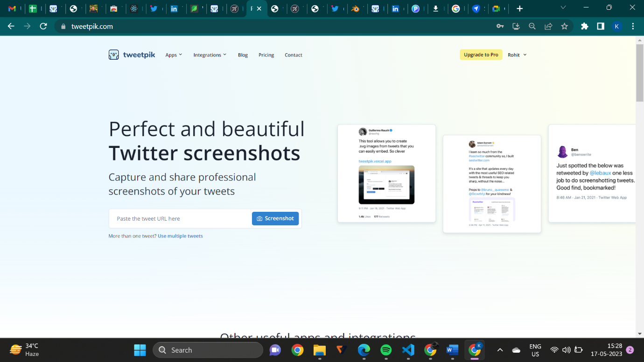Open the ENG US language switcher

point(535,350)
